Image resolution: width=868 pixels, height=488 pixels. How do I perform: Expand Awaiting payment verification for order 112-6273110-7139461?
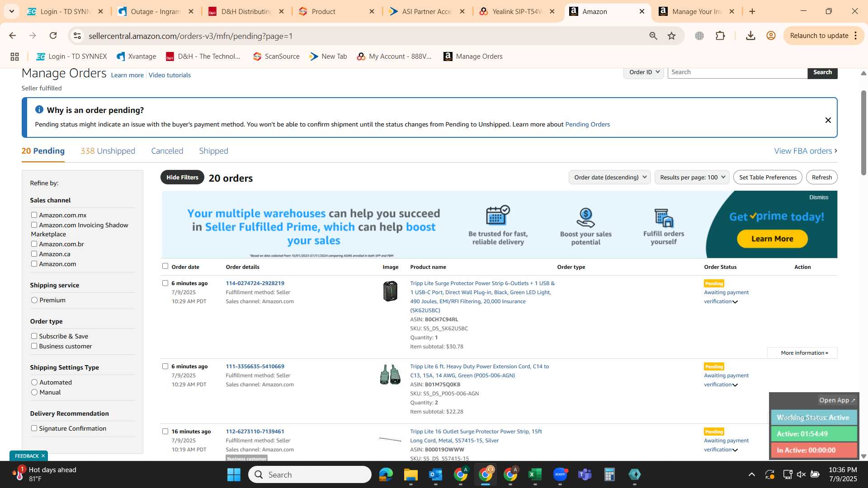point(735,450)
